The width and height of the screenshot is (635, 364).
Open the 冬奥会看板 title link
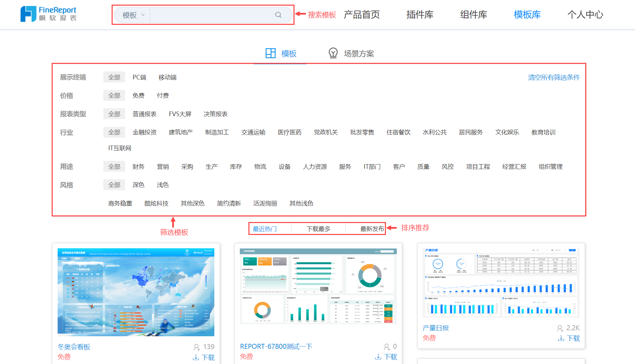(74, 347)
